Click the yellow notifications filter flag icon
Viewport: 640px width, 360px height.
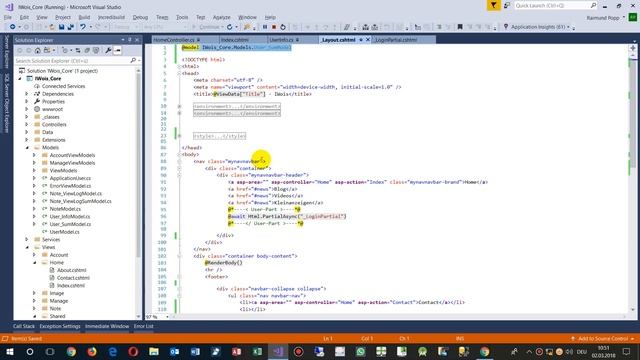[493, 5]
